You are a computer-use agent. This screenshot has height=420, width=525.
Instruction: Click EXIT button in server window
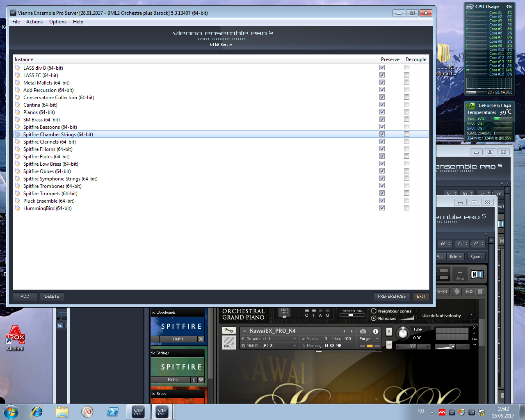[x=421, y=296]
